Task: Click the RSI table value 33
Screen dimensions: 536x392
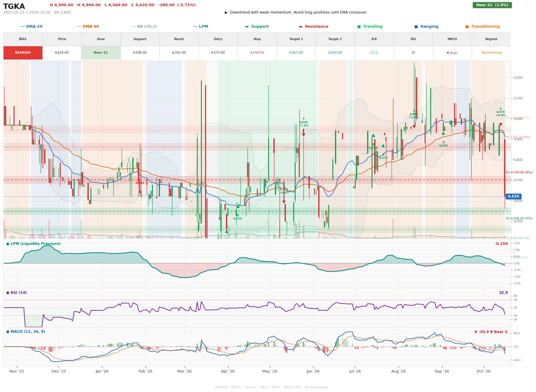Action: (413, 53)
